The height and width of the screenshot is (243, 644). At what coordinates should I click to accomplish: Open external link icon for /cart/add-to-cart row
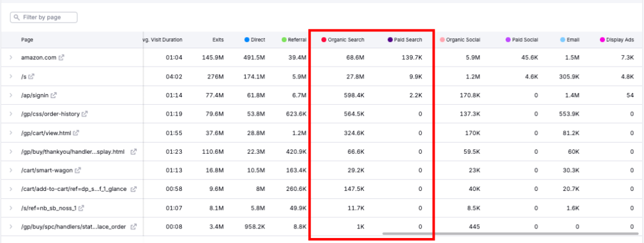[133, 189]
